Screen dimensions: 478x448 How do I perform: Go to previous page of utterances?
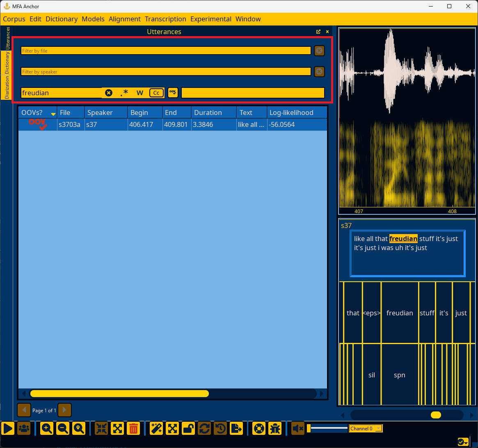point(24,410)
